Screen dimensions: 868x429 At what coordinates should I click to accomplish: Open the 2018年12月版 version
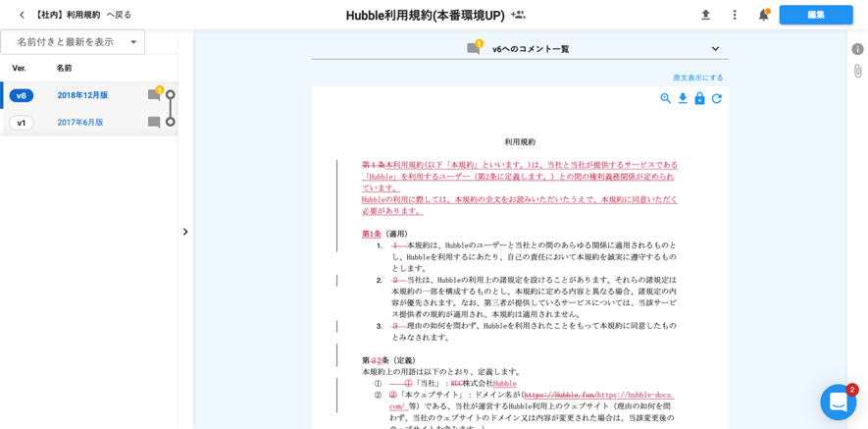click(82, 95)
